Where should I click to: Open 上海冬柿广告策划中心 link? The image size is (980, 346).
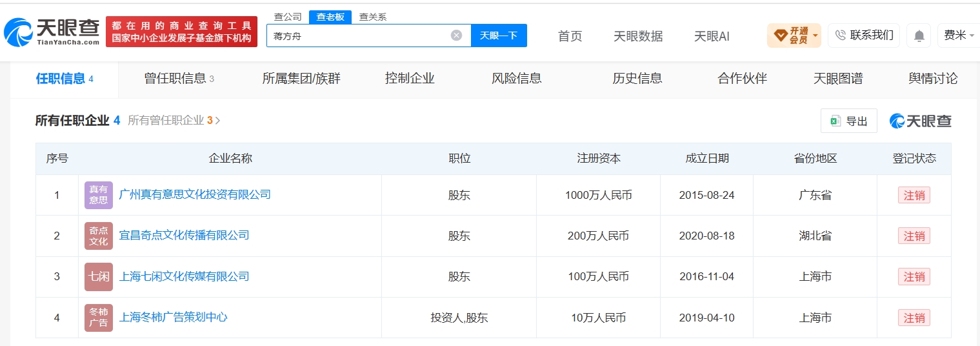(x=174, y=317)
